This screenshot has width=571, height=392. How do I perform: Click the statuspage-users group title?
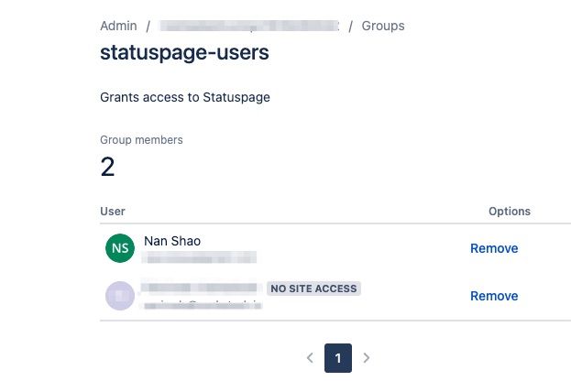point(184,52)
